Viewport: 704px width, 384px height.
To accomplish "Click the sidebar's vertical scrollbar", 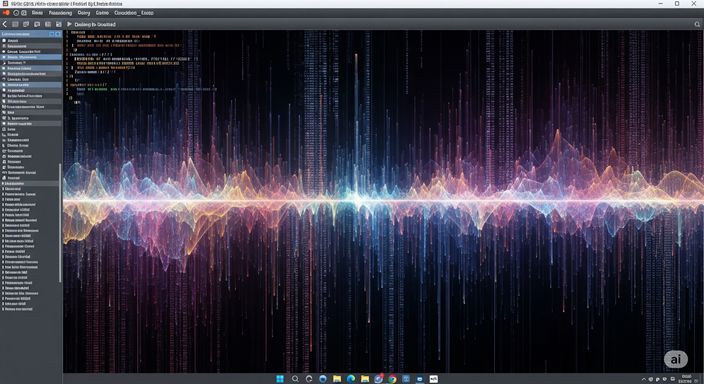I will pos(60,223).
